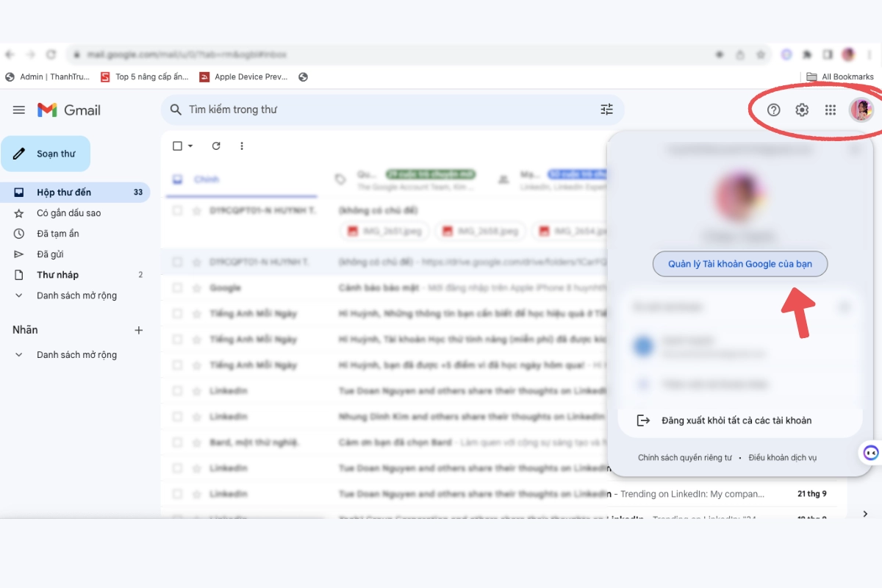This screenshot has height=588, width=882.
Task: Click Quản lý Tài khoản Google của bạn
Action: click(739, 264)
